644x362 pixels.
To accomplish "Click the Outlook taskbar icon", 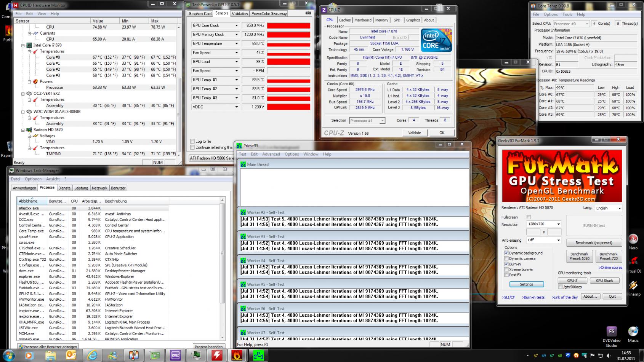I will [71, 356].
